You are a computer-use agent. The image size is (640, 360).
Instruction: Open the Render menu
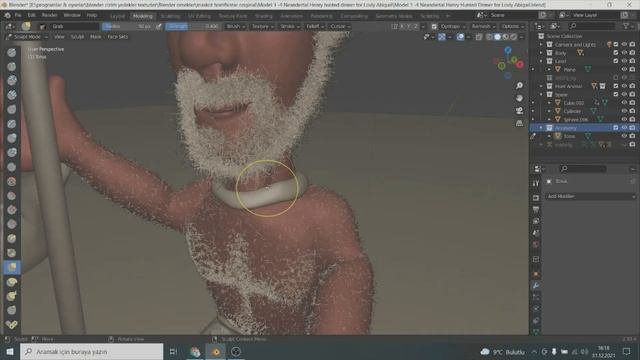coord(50,15)
